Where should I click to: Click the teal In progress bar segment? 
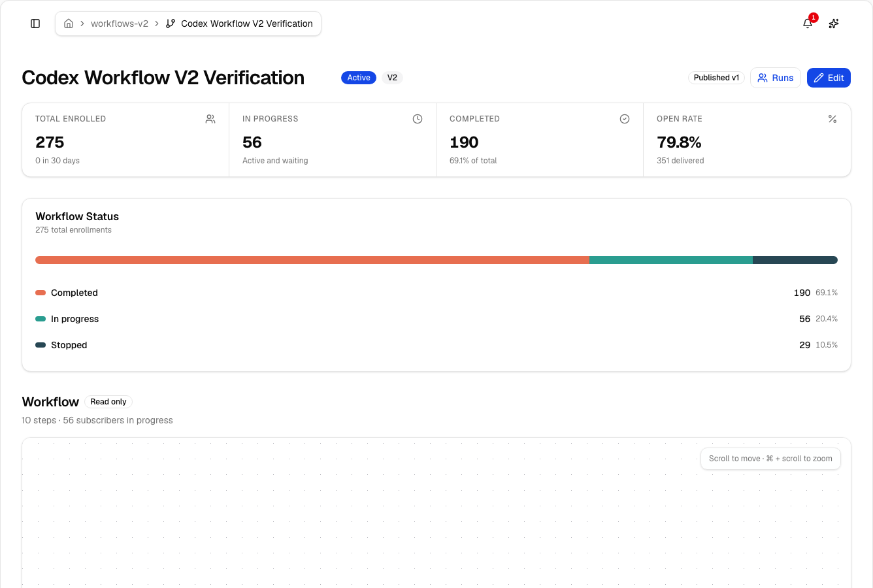(671, 260)
